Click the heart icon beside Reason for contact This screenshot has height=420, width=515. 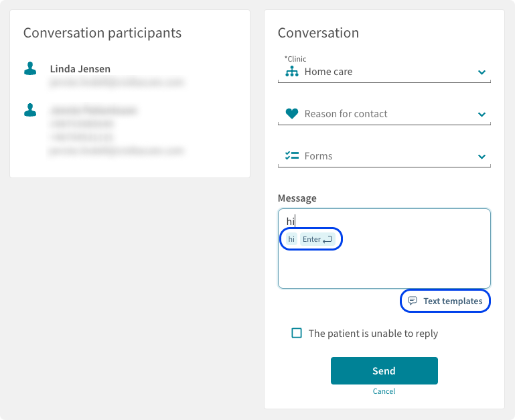292,113
